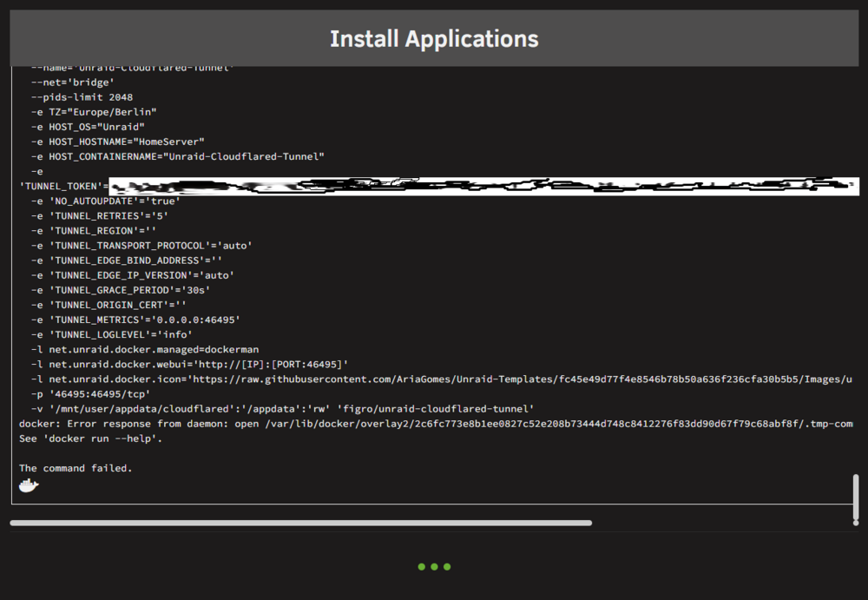Click the 'TUNNEL_TRANSPORT_PROTOCOL'='auto' line
This screenshot has height=600, width=868.
(141, 246)
